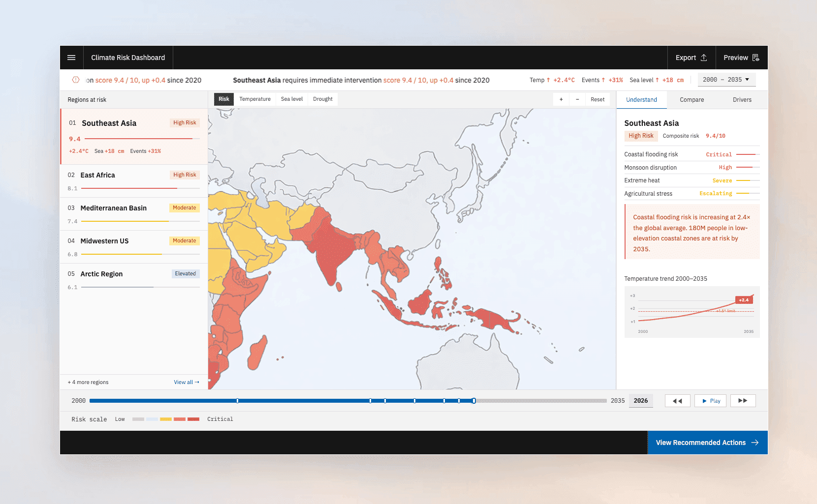Click the fast-forward playback button
Image resolution: width=817 pixels, height=504 pixels.
(743, 401)
